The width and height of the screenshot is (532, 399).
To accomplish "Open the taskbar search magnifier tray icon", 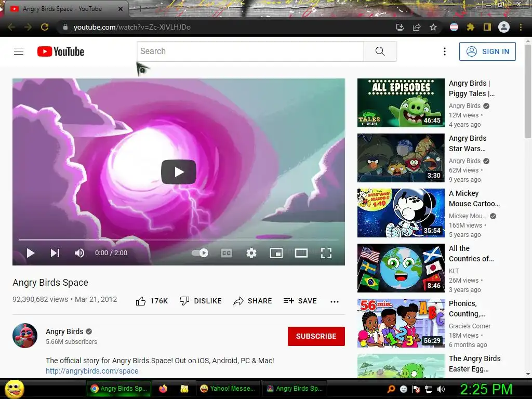I will point(391,389).
